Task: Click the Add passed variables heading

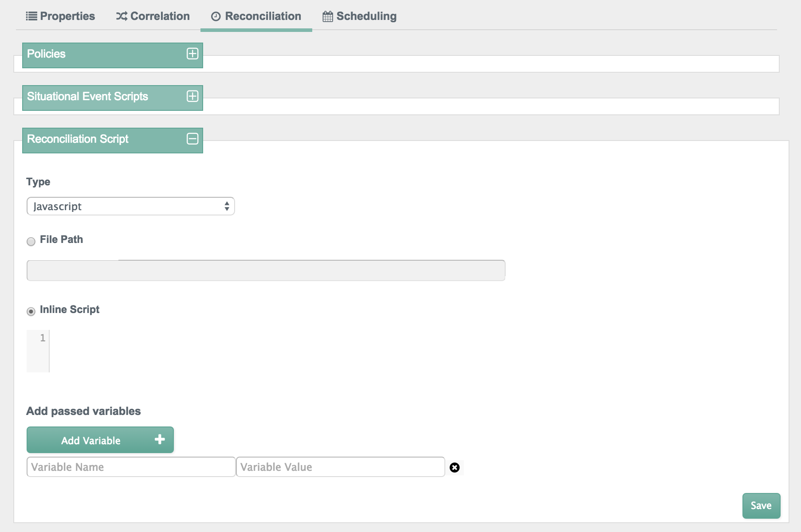Action: pyautogui.click(x=83, y=411)
